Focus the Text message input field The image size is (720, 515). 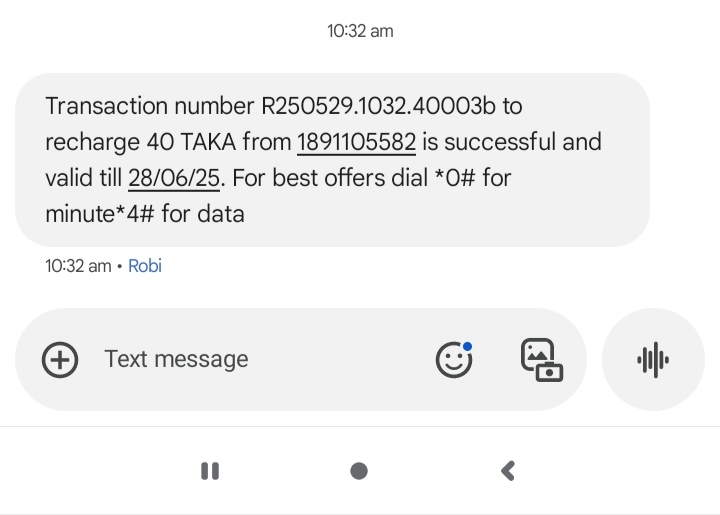250,359
